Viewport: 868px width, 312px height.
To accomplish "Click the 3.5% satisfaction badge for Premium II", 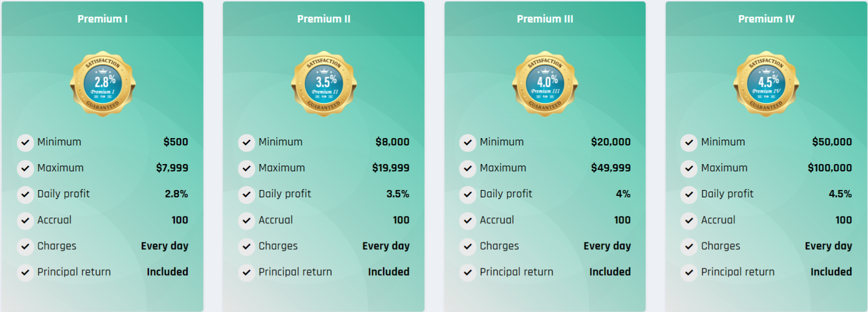I will pyautogui.click(x=324, y=84).
